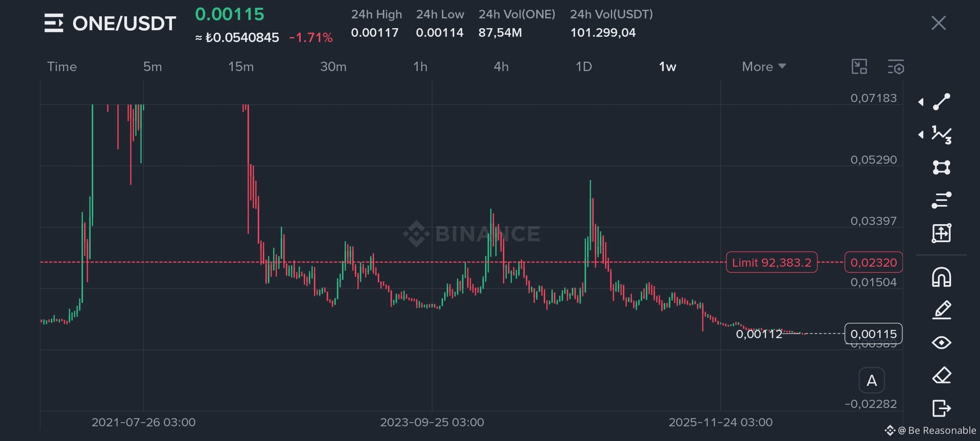This screenshot has width=980, height=441.
Task: Select the Fibonacci levels drawing tool
Action: point(942,200)
